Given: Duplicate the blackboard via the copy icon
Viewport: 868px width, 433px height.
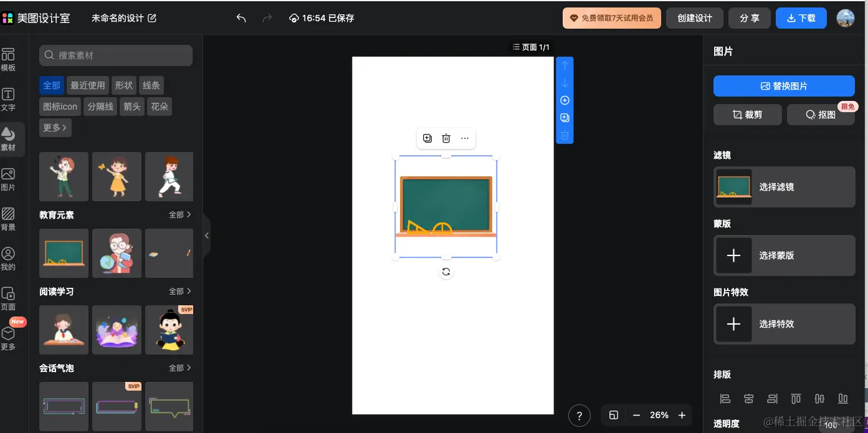Looking at the screenshot, I should pos(427,138).
